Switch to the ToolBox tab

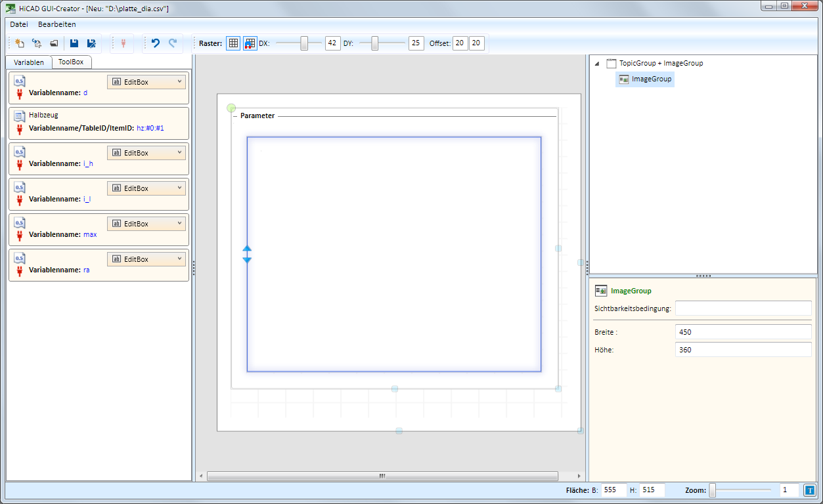point(71,62)
